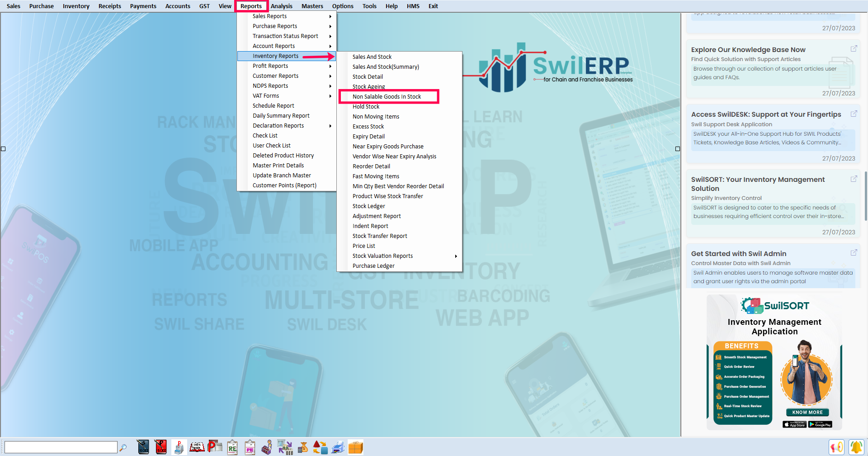The image size is (868, 456).
Task: Expand Transaction Status Report submenu
Action: coord(287,36)
